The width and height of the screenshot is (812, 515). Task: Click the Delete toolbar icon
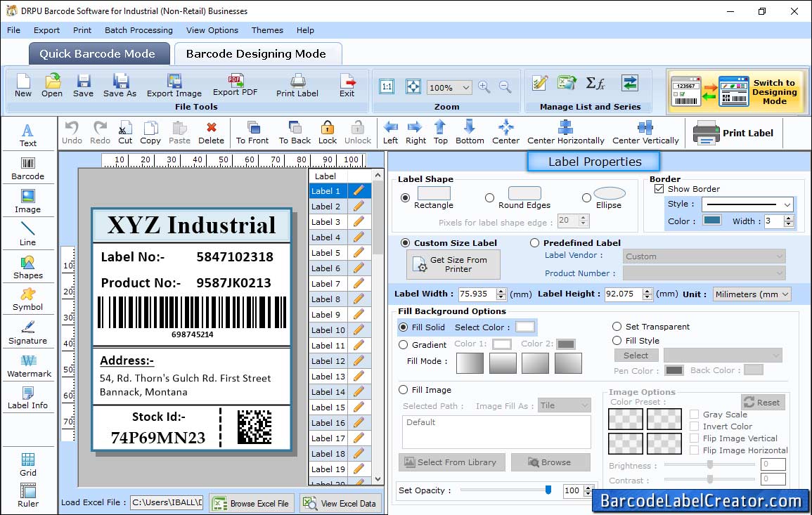(212, 133)
